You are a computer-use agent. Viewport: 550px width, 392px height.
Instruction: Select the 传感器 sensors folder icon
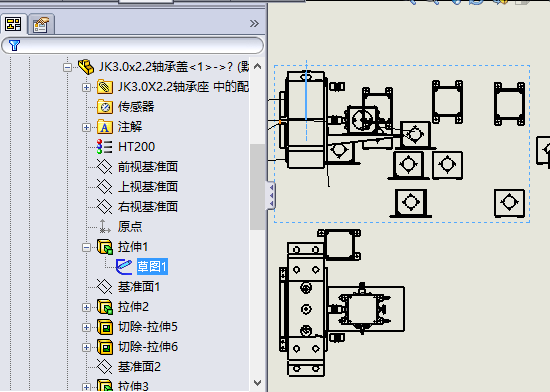click(105, 107)
